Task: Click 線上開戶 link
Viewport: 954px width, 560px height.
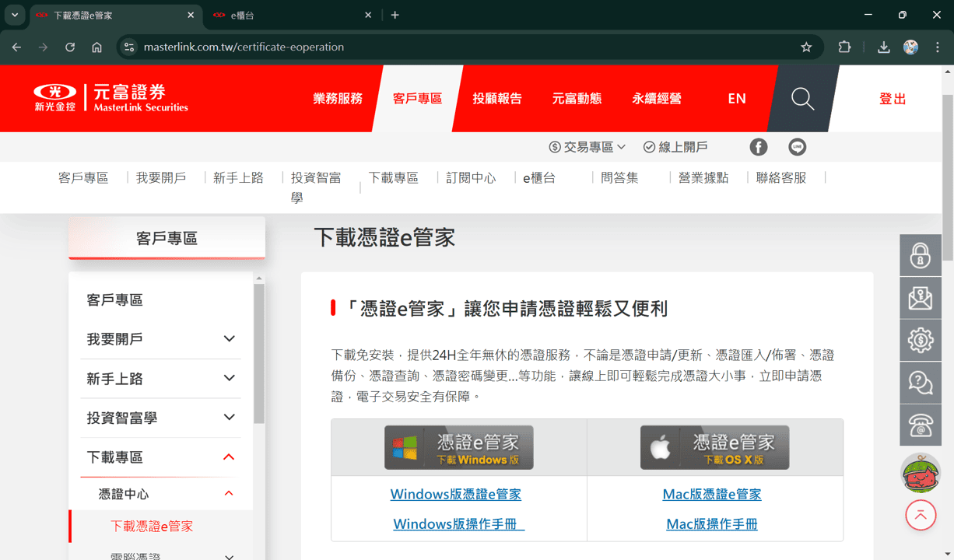Action: (675, 147)
